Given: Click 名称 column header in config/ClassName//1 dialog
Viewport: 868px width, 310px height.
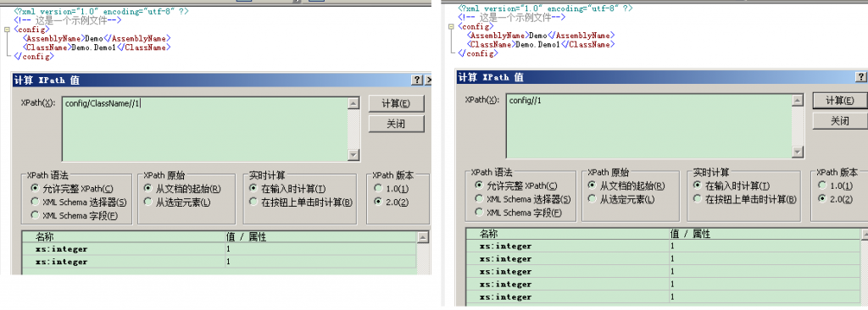Looking at the screenshot, I should (123, 237).
